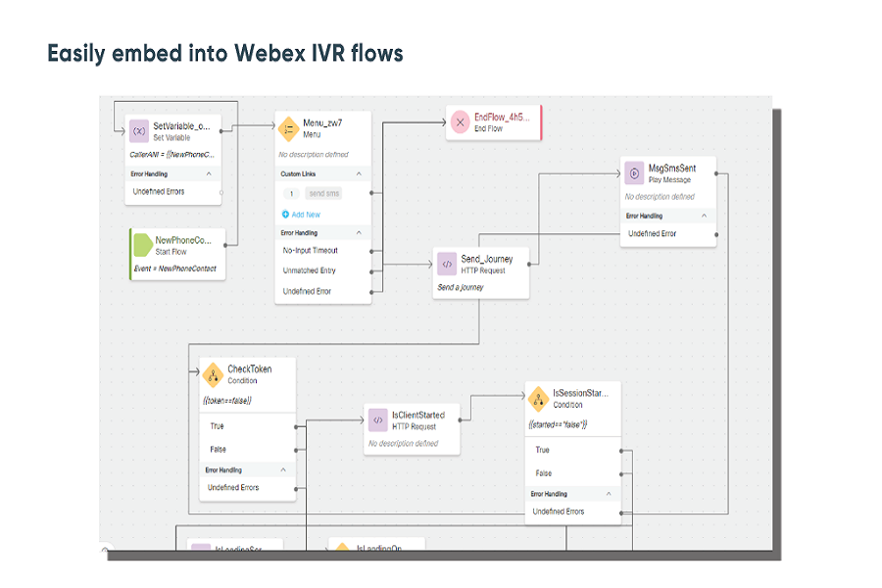Collapse Error Handling in SetVariable node
The width and height of the screenshot is (882, 588).
pos(209,173)
